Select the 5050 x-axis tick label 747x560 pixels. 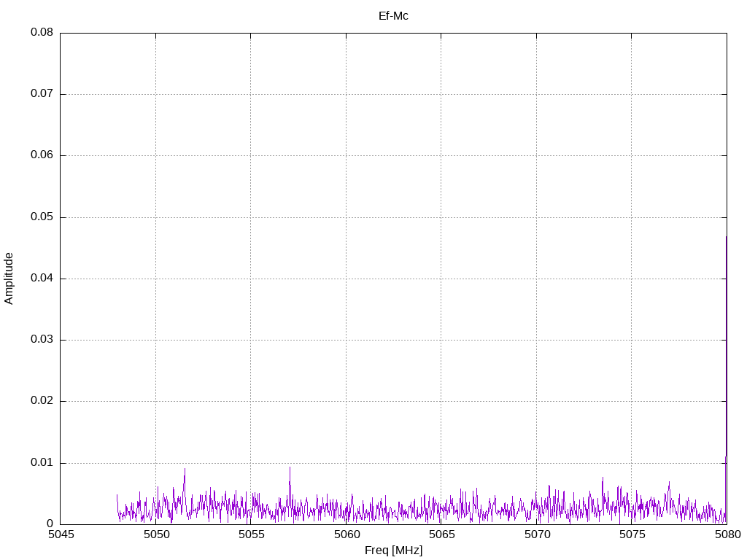tap(155, 536)
